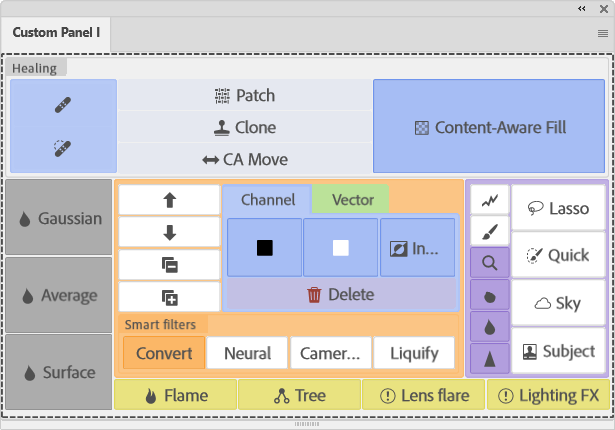
Task: Click the up arrow icon button
Action: [169, 200]
